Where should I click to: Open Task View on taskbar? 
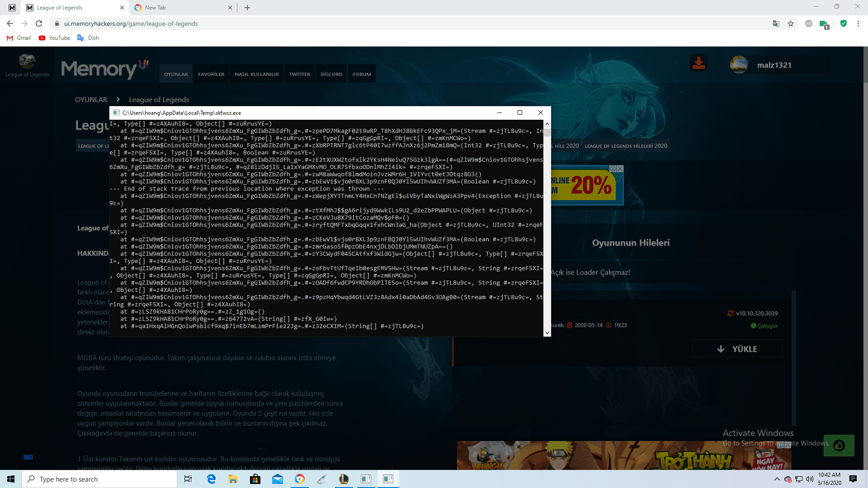tap(188, 479)
